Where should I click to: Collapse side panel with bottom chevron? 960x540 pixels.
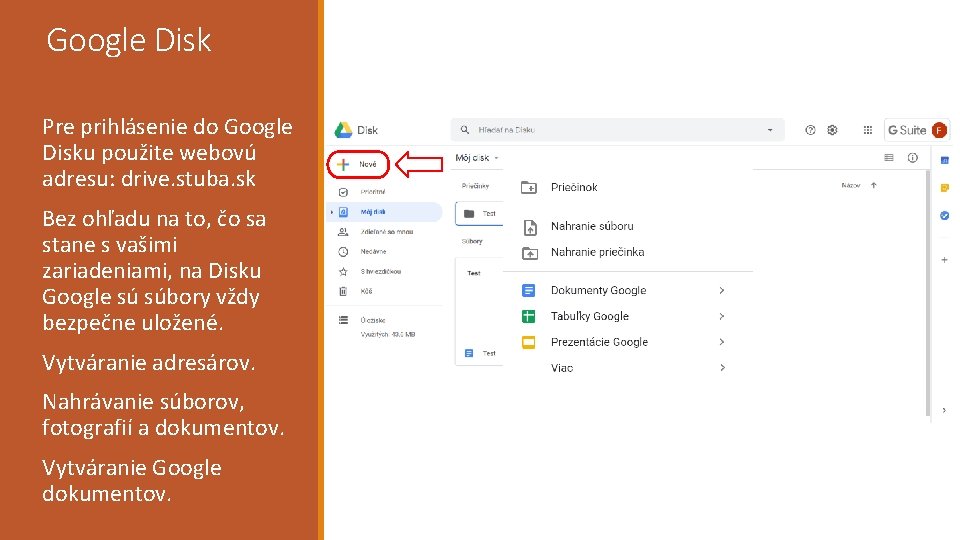[x=944, y=410]
